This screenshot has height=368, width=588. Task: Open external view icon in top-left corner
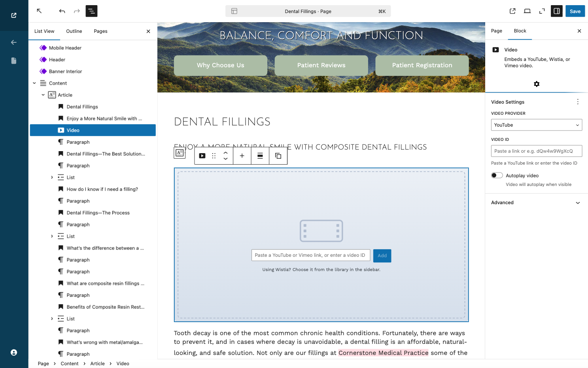click(14, 15)
